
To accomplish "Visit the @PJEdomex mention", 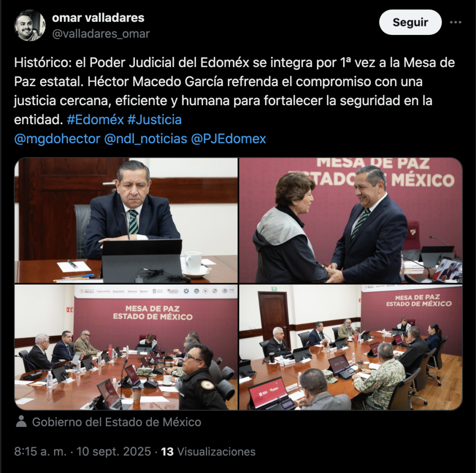I will (229, 139).
